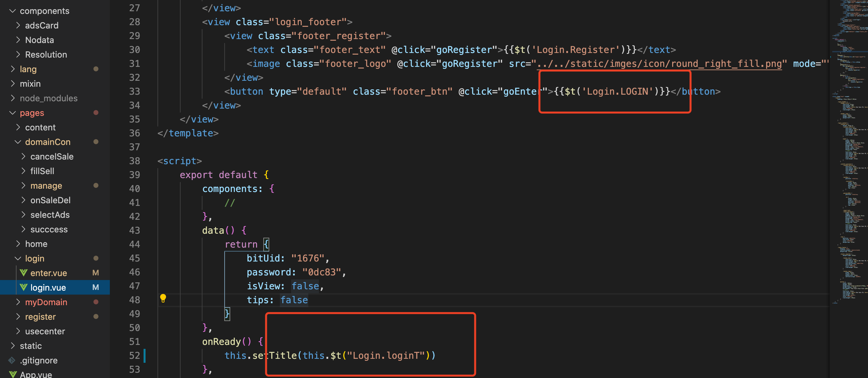Expand the node_modules folder

(x=13, y=98)
